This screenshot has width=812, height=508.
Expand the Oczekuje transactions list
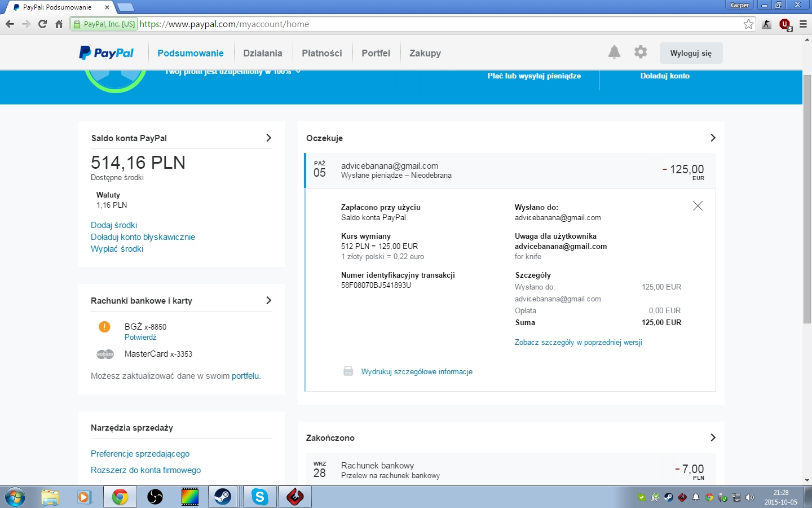[x=713, y=138]
